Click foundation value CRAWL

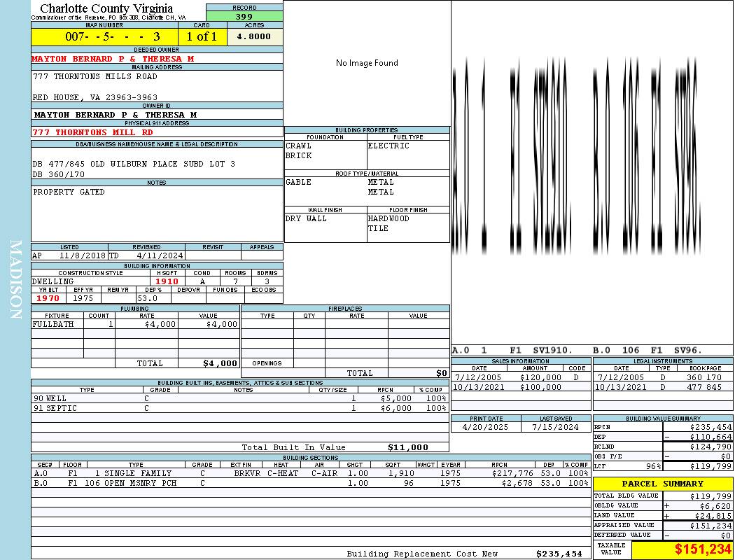(x=299, y=146)
